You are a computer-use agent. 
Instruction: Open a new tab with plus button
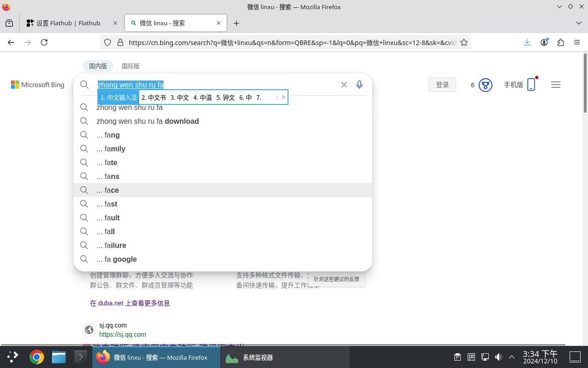[236, 23]
